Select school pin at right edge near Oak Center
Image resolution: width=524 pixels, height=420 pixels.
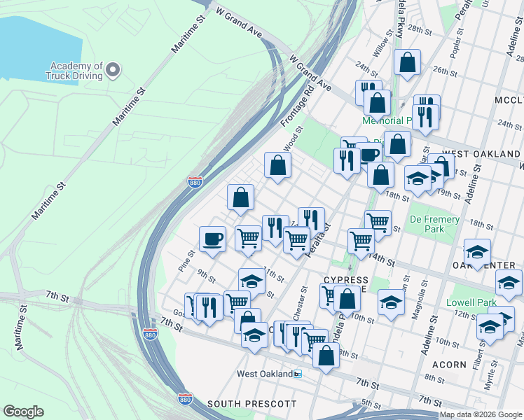tap(509, 286)
